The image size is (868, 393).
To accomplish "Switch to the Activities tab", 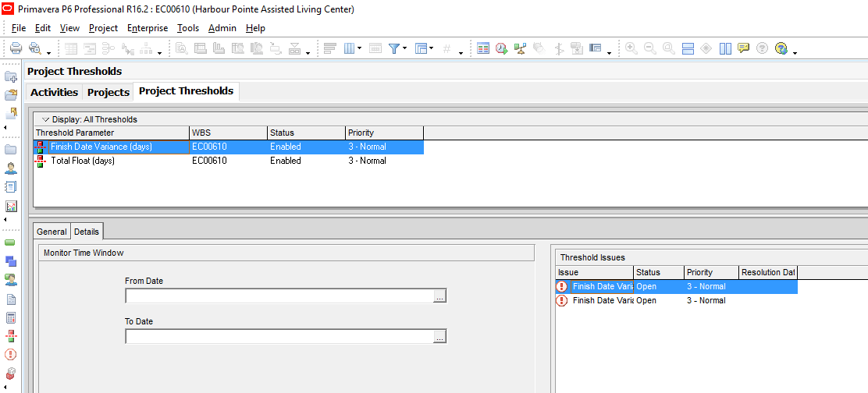I will [54, 92].
